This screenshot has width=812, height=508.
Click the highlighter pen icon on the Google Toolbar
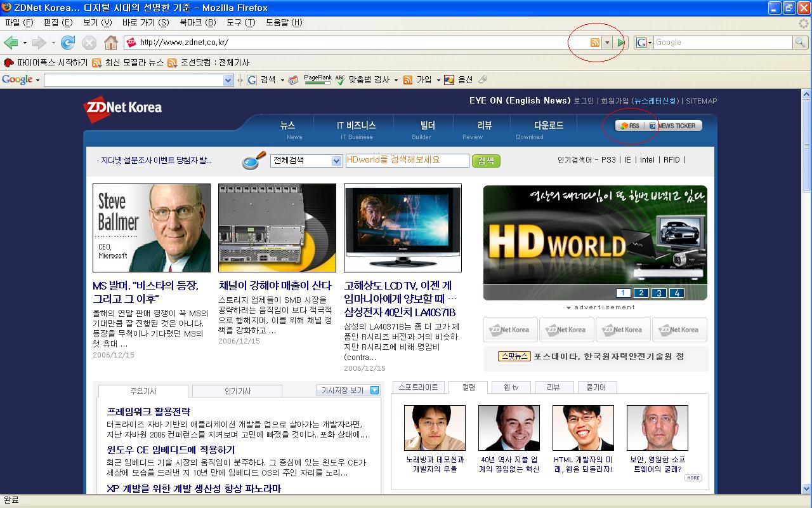pos(483,80)
